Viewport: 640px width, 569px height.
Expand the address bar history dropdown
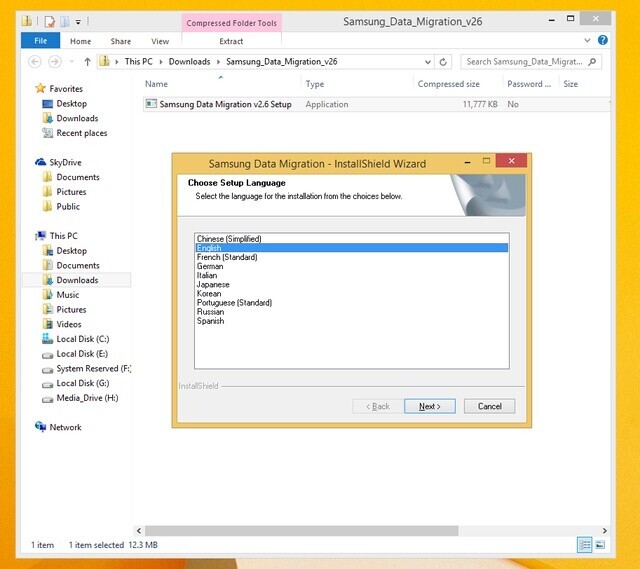(427, 62)
